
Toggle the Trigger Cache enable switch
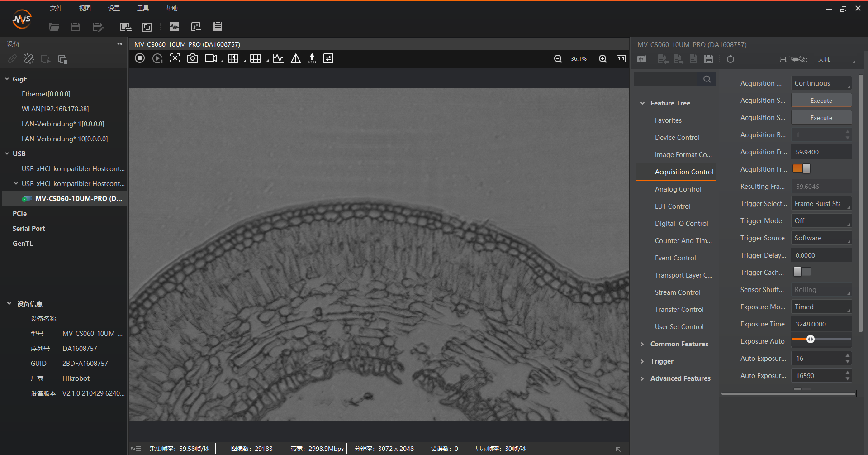tap(802, 272)
